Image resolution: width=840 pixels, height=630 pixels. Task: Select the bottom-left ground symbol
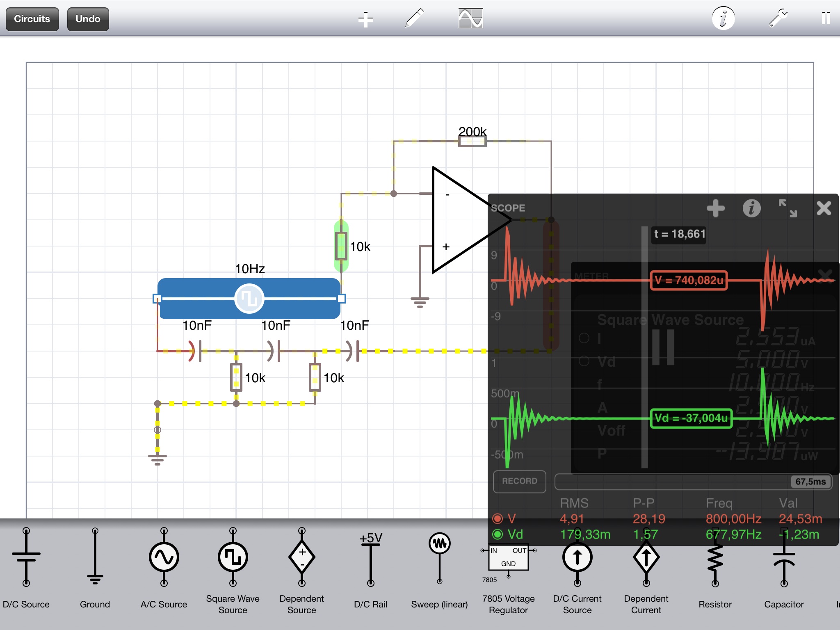[x=157, y=459]
